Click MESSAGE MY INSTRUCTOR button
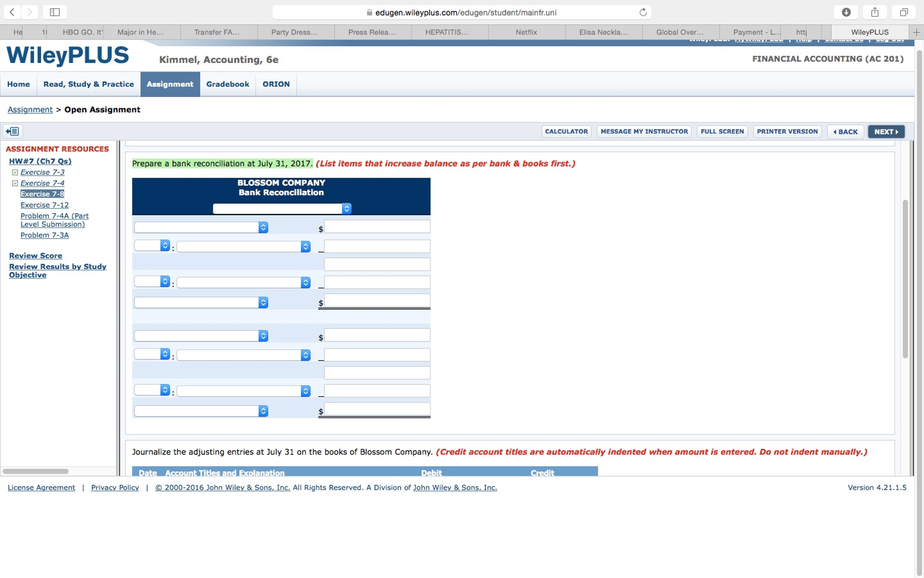 (x=644, y=132)
